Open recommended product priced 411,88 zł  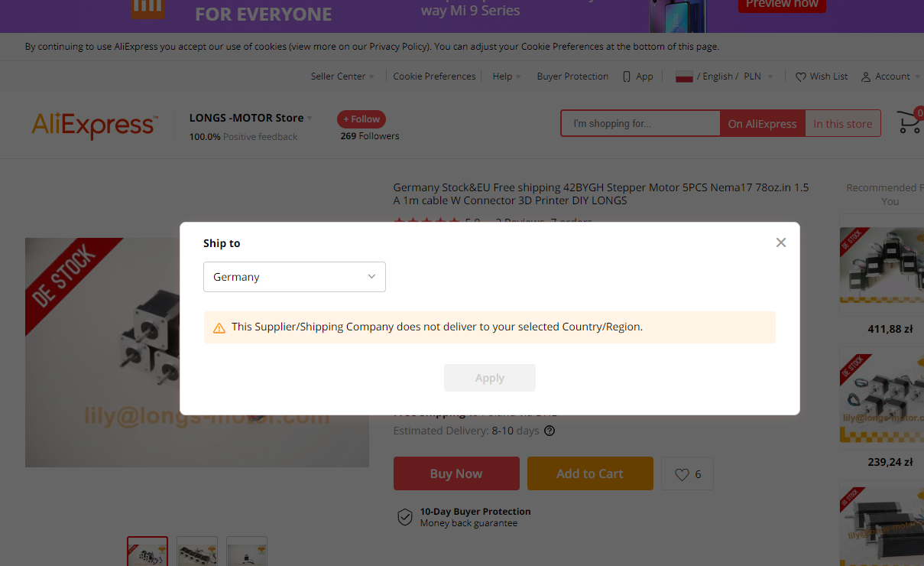(882, 265)
